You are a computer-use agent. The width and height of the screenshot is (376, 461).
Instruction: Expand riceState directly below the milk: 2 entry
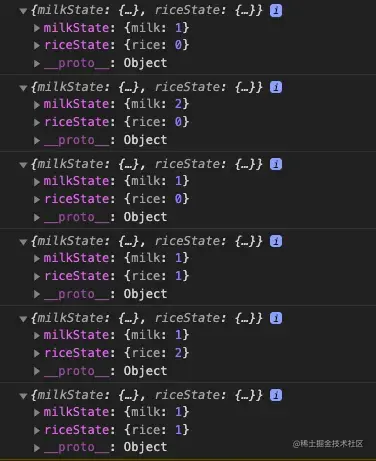pyautogui.click(x=37, y=122)
